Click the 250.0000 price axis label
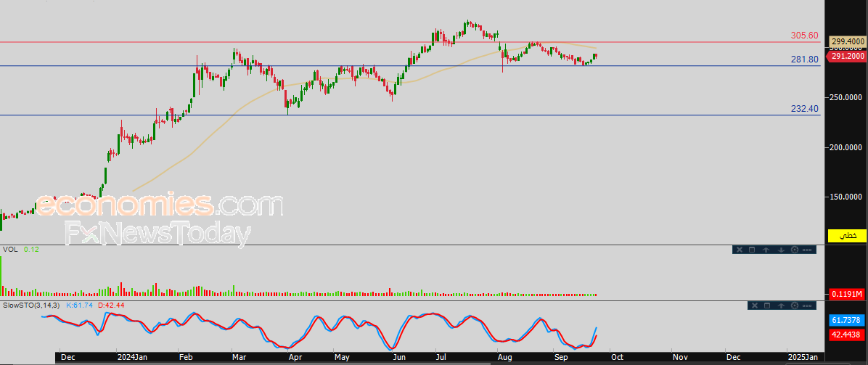 (846, 97)
